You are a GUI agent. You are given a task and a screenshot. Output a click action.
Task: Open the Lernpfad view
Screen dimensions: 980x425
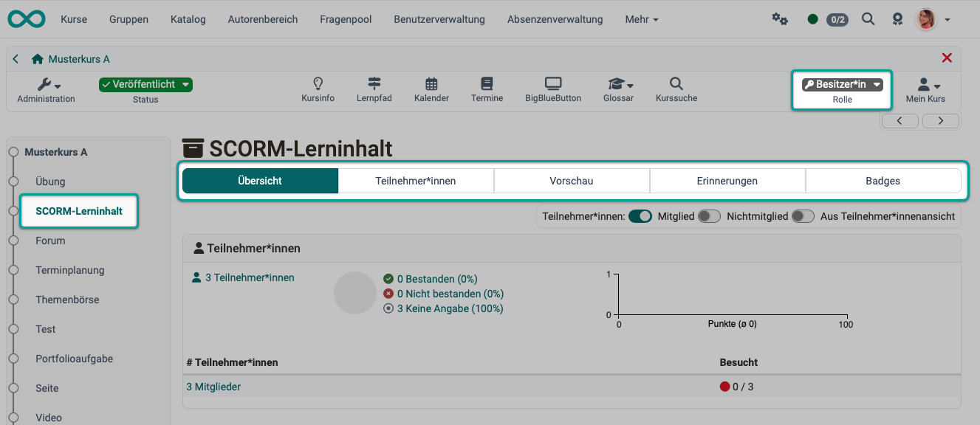click(x=374, y=89)
